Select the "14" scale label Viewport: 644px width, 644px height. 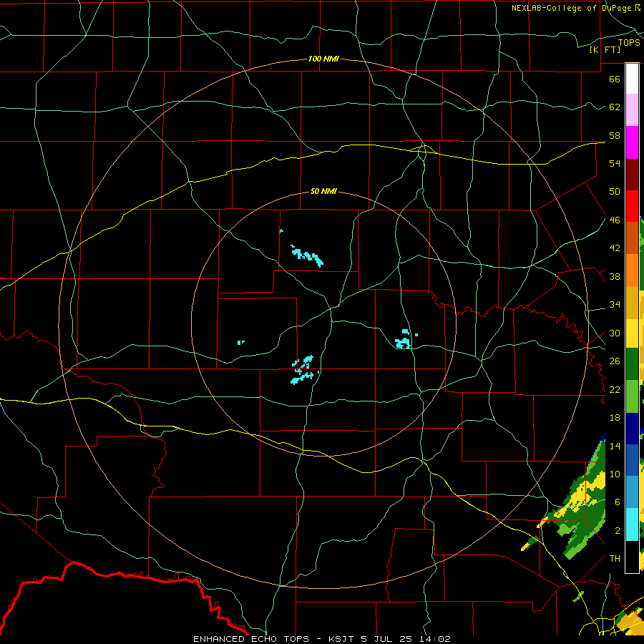tap(615, 446)
